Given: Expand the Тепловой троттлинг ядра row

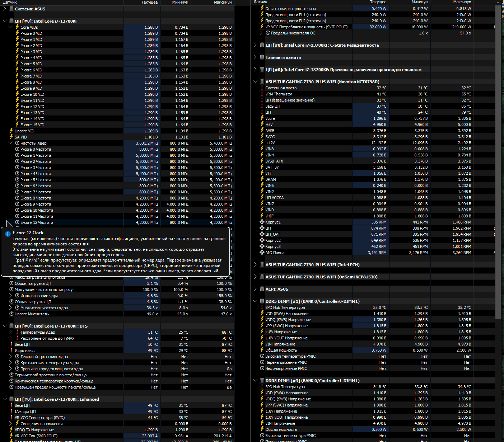Looking at the screenshot, I should click(x=10, y=357).
